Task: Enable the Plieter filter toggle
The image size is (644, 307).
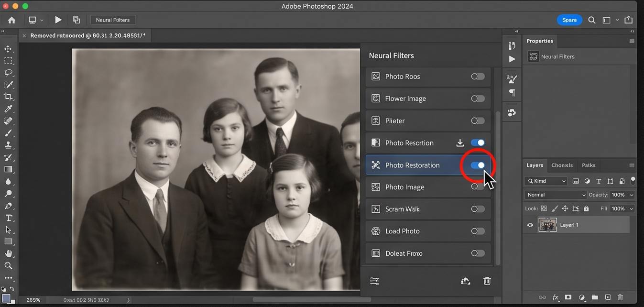Action: point(478,121)
